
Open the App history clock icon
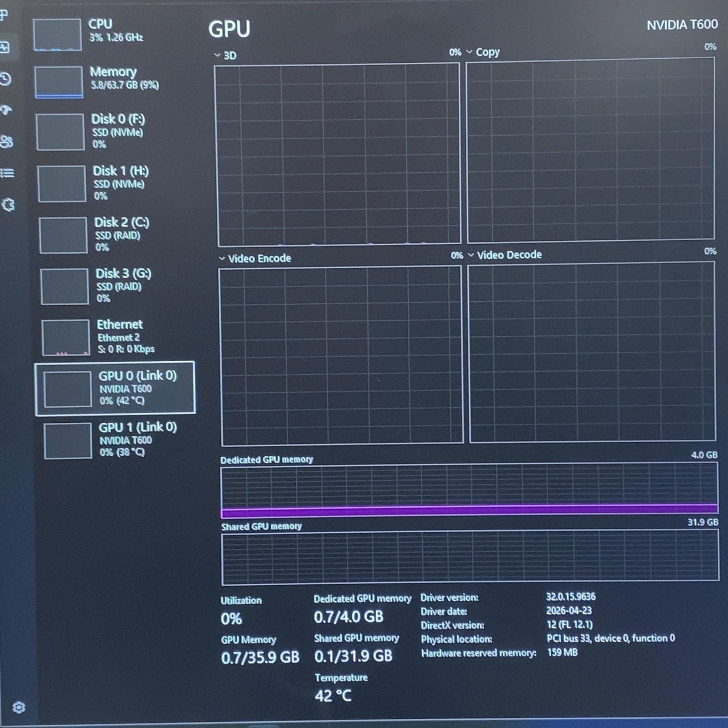[x=5, y=79]
